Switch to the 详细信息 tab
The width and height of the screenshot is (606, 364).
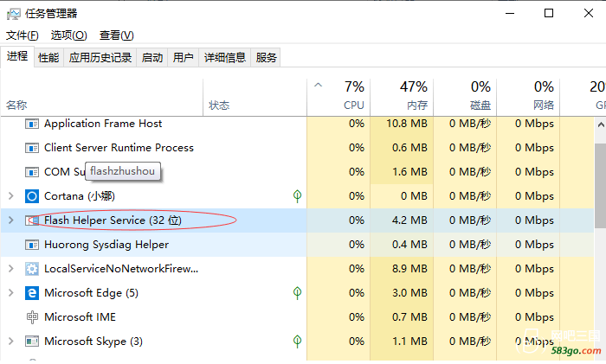coord(224,58)
